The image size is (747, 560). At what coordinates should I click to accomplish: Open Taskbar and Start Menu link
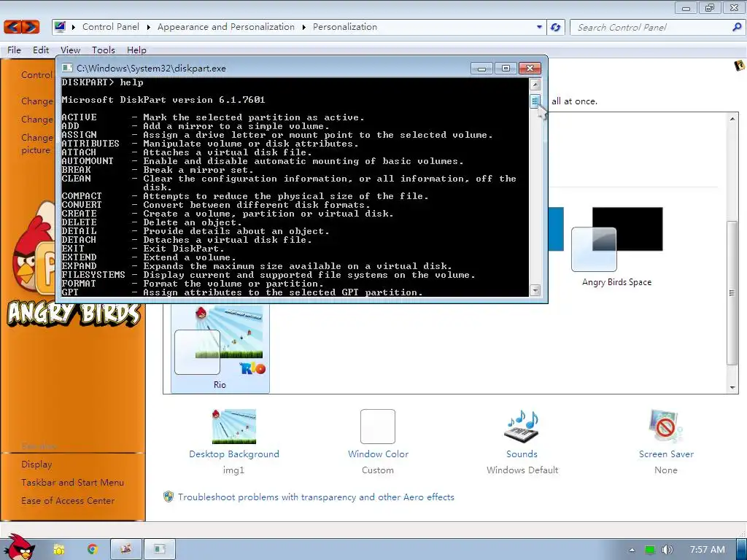tap(72, 483)
